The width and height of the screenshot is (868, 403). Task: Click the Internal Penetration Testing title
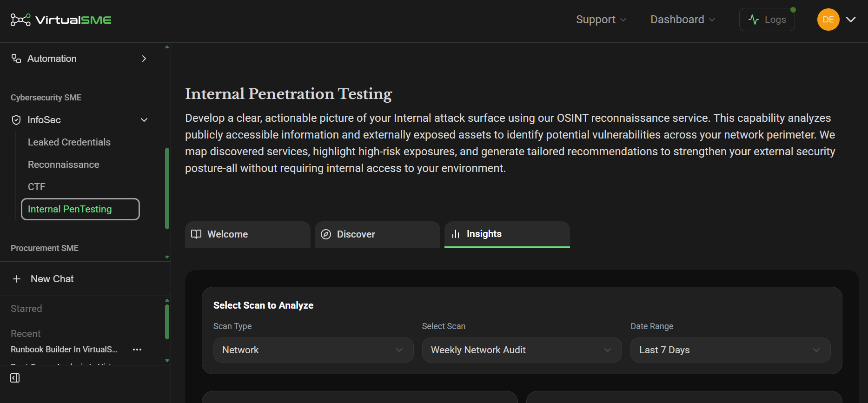(x=289, y=94)
